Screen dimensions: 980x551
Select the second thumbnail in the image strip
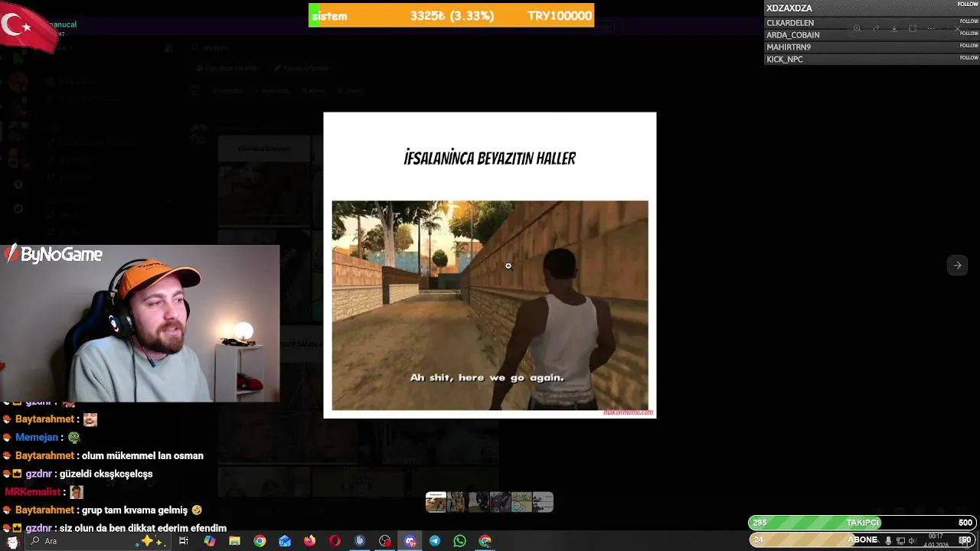tap(457, 502)
